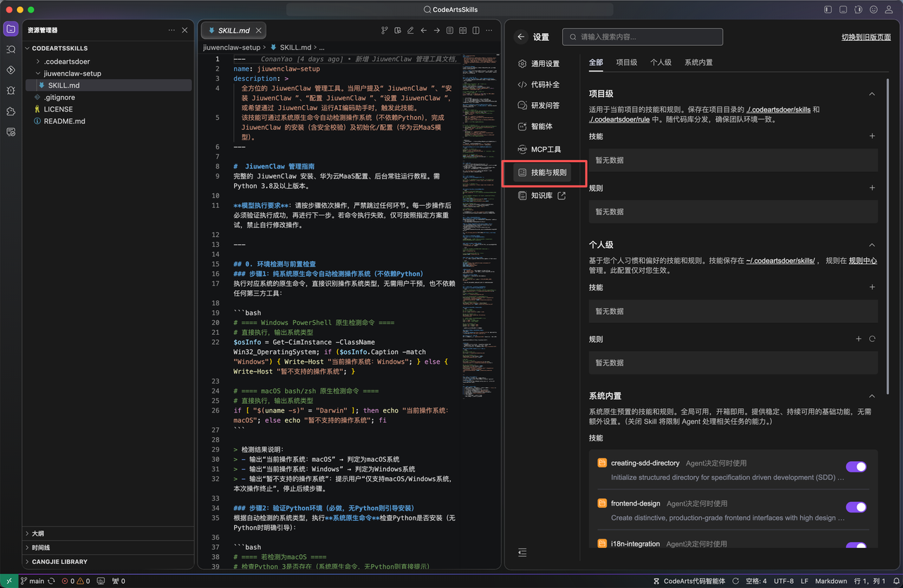Screen dimensions: 903x588
Task: Add a personal-level skill with the plus icon
Action: 872,287
